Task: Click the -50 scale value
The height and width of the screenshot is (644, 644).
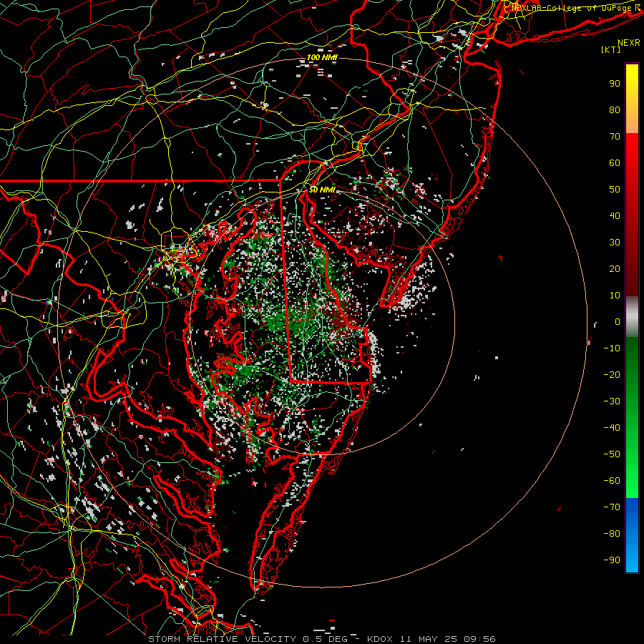Action: point(612,454)
